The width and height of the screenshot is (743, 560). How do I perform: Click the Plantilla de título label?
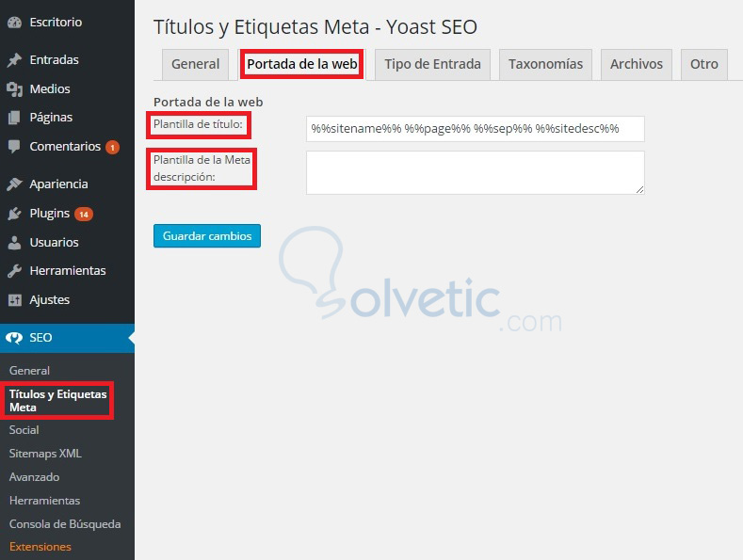(x=198, y=124)
